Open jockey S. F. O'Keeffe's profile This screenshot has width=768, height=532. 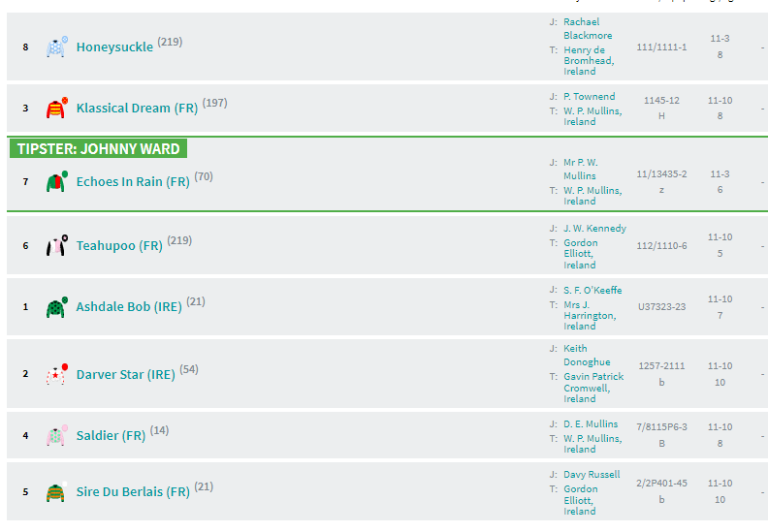pos(592,291)
